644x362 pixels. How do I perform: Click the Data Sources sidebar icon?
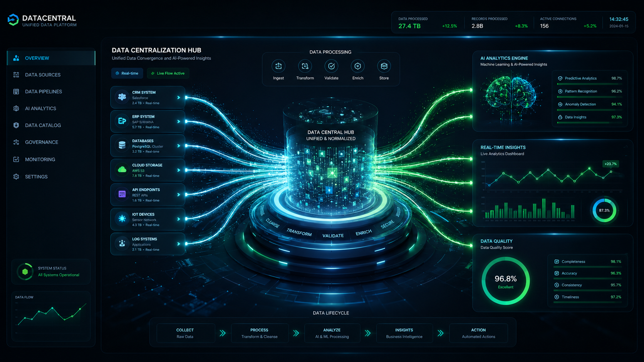pyautogui.click(x=16, y=75)
